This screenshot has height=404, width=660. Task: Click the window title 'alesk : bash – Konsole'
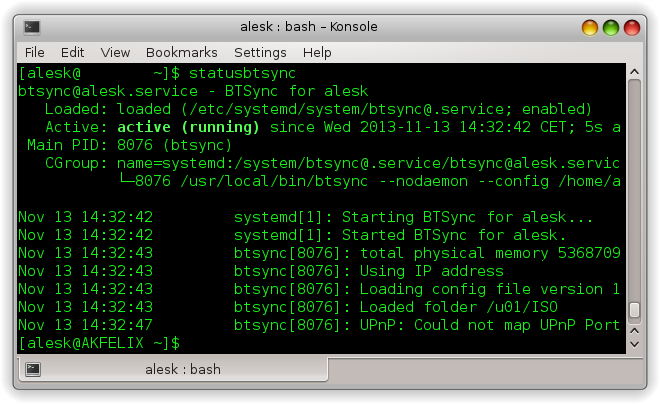click(329, 27)
